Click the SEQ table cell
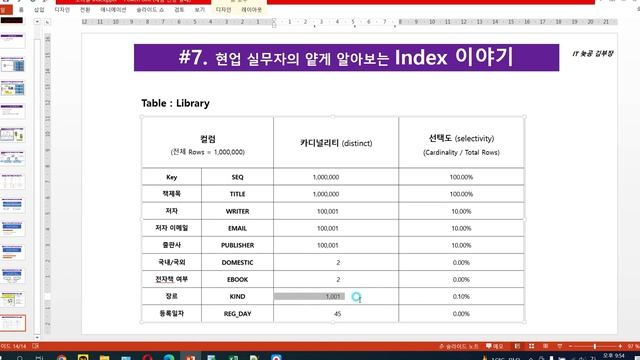Screen dimensions: 640x360 [x=237, y=177]
